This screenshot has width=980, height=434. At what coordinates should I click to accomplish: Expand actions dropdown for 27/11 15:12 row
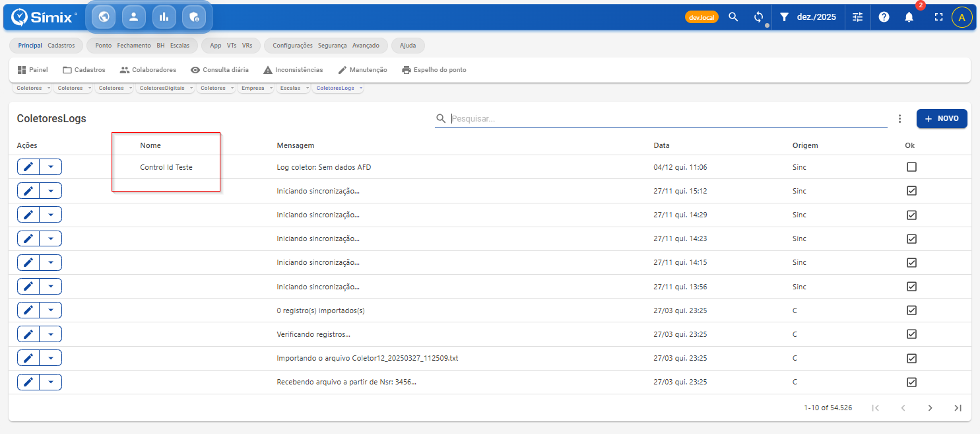tap(51, 191)
